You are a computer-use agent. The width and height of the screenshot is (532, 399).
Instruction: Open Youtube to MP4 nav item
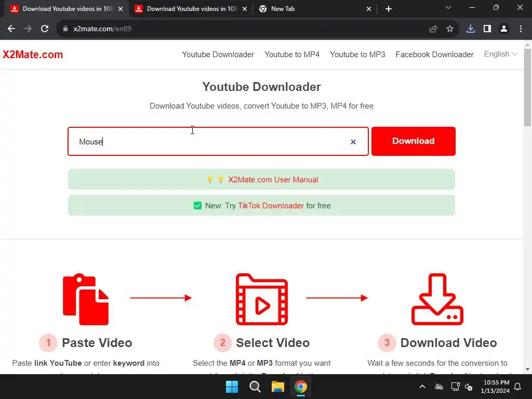click(x=292, y=54)
